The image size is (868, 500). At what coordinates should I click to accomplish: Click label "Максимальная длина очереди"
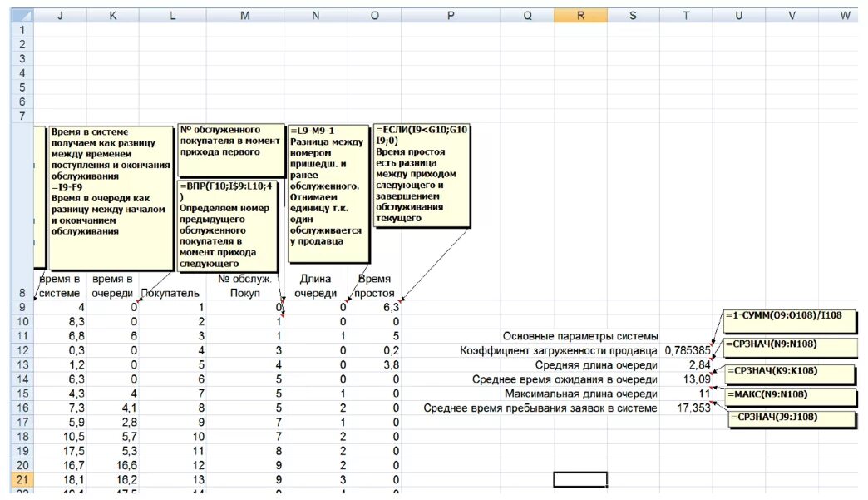point(580,394)
